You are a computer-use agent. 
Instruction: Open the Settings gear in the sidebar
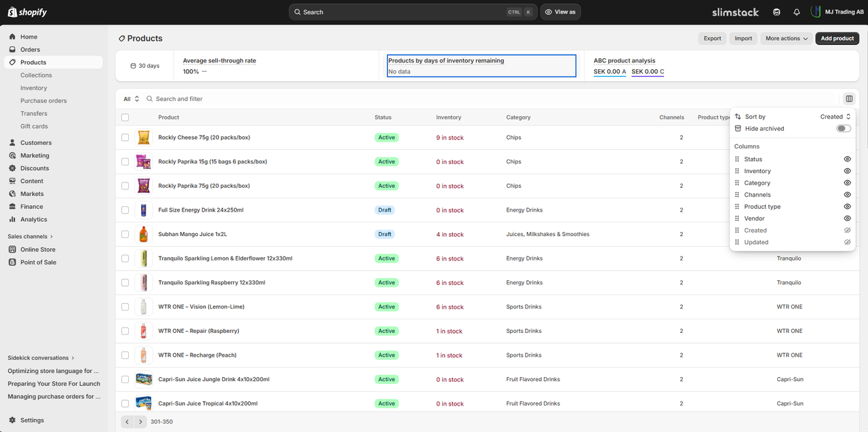pyautogui.click(x=12, y=420)
